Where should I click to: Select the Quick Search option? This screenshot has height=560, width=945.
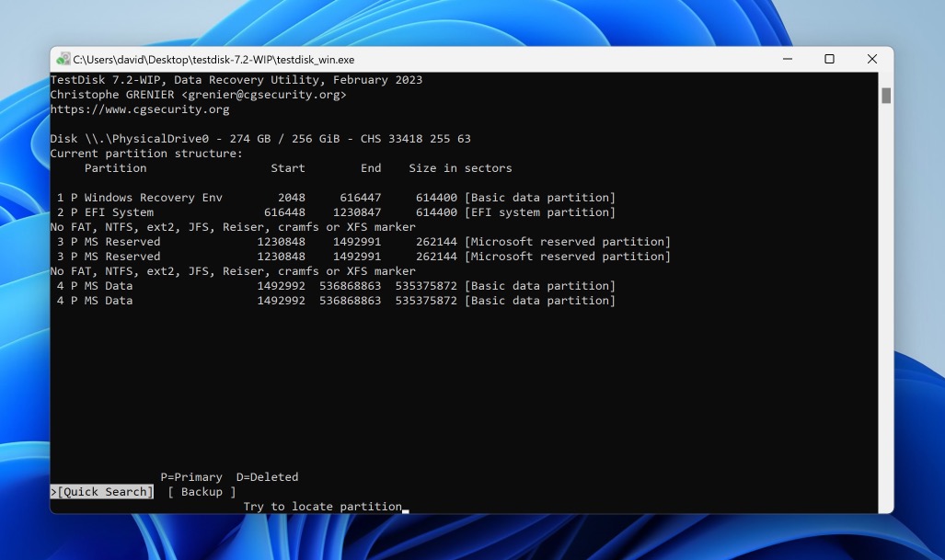coord(102,492)
